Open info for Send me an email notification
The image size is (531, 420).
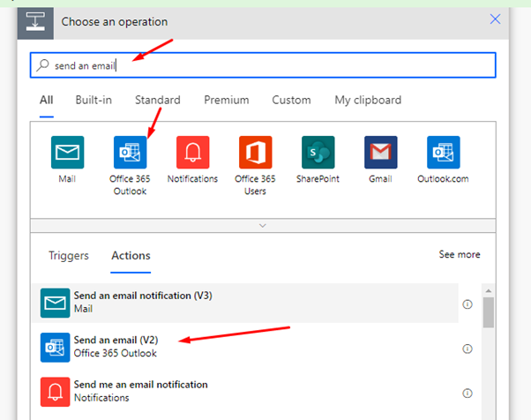click(x=467, y=393)
